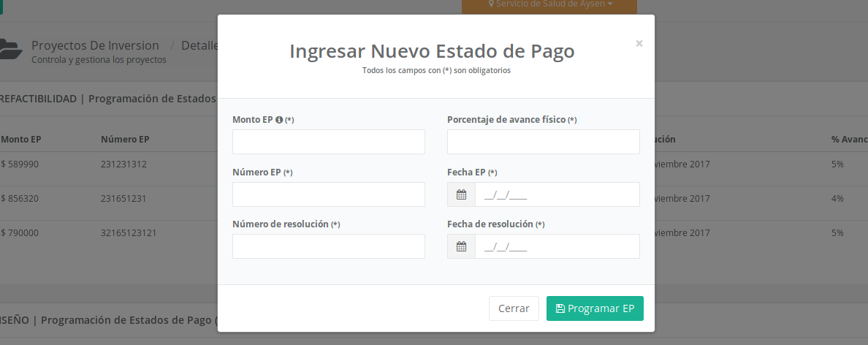
Task: Select the row with Número EP 32165123121
Action: pos(129,232)
